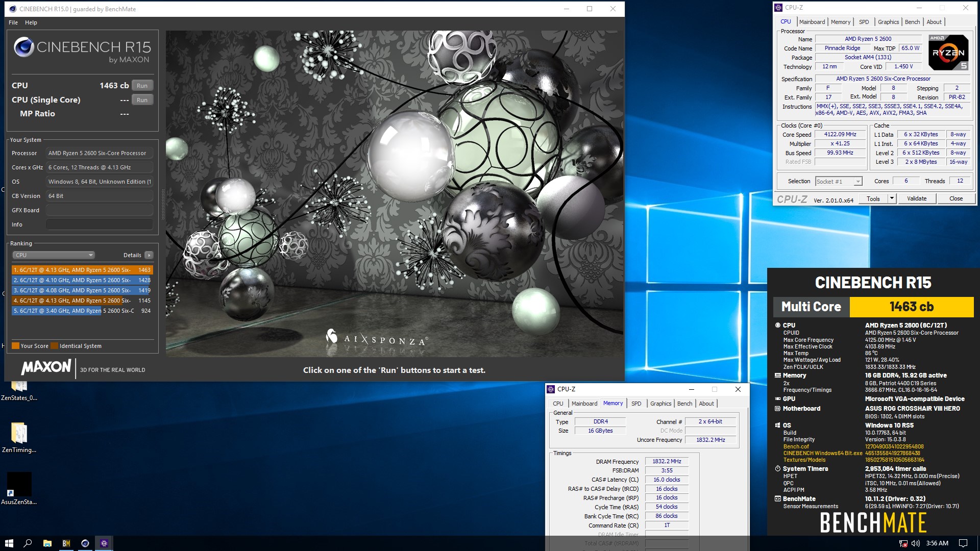The width and height of the screenshot is (980, 551).
Task: Click Cinebench taskbar icon
Action: [85, 543]
